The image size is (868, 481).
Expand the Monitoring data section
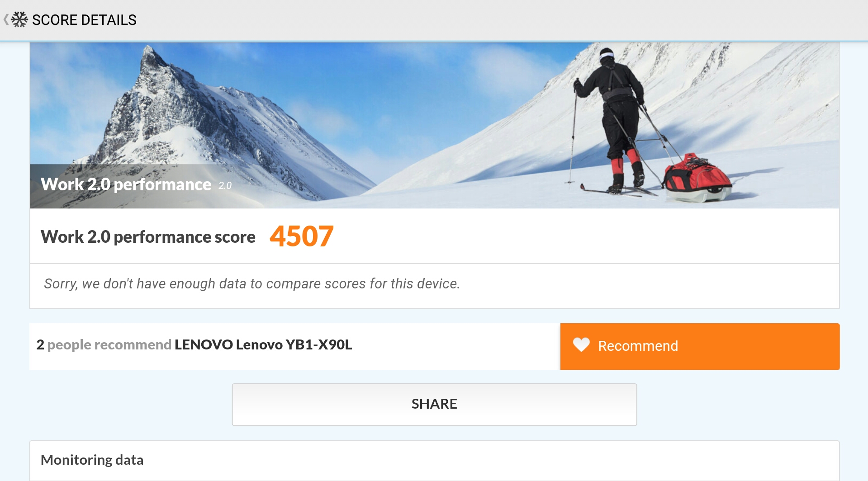coord(434,461)
